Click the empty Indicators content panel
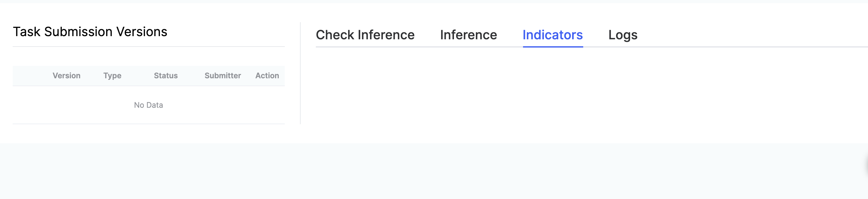 573,91
